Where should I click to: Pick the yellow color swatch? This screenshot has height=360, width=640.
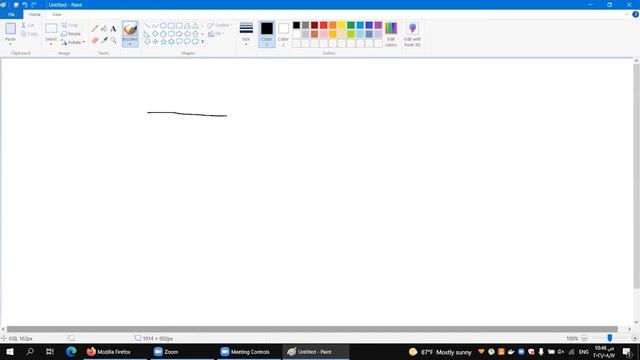[342, 25]
